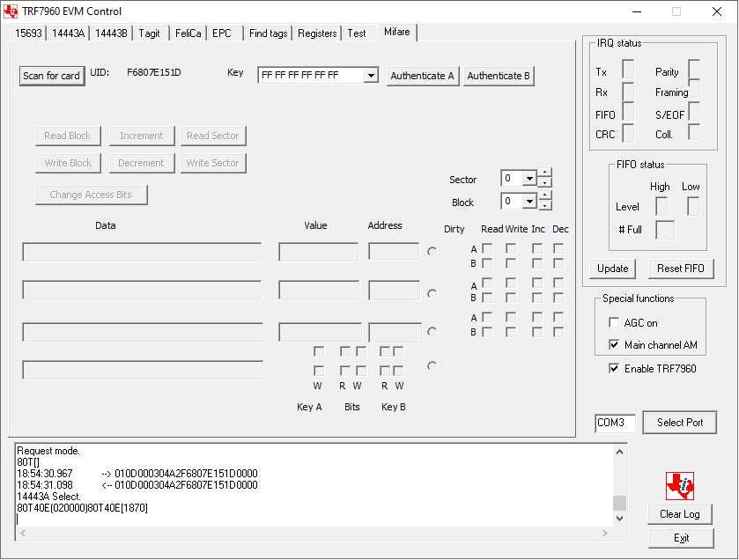The height and width of the screenshot is (560, 739).
Task: Enable the AGC on checkbox
Action: (x=614, y=322)
